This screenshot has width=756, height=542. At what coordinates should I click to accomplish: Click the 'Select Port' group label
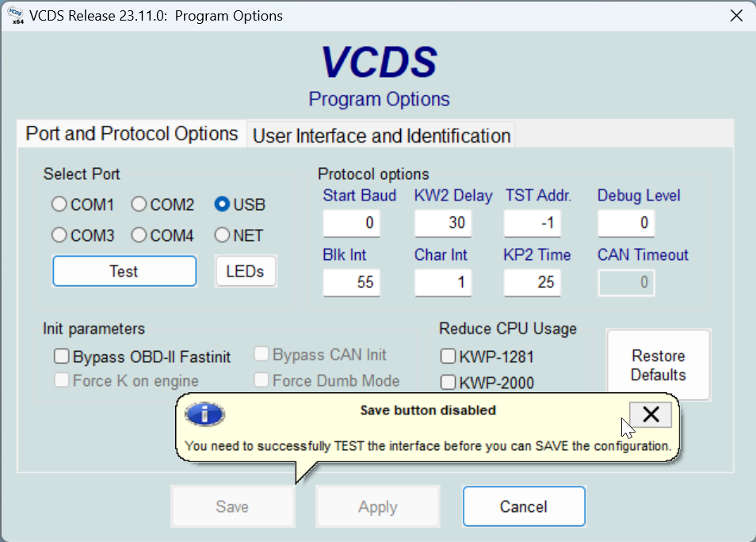click(82, 174)
